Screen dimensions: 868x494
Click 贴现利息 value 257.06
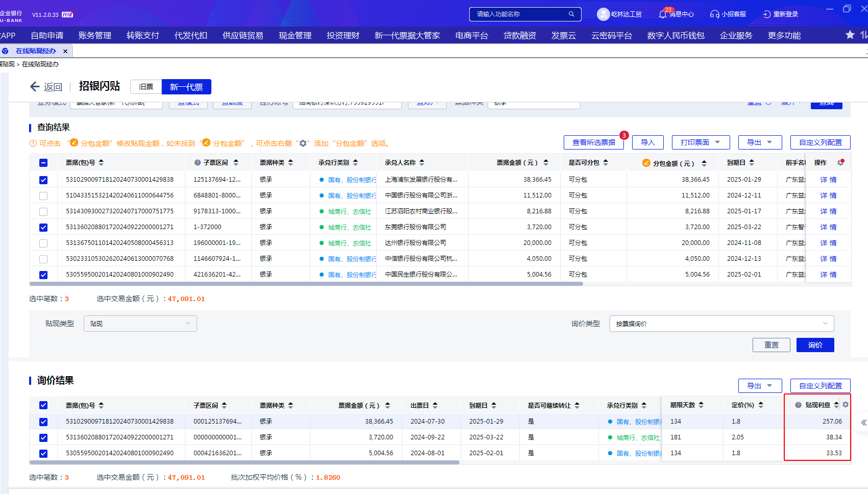point(832,422)
